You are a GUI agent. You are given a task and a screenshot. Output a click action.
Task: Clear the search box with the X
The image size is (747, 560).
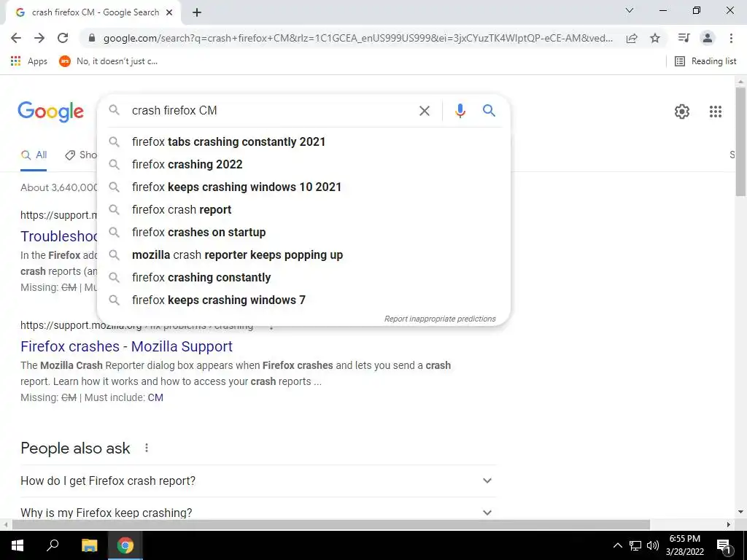(424, 111)
